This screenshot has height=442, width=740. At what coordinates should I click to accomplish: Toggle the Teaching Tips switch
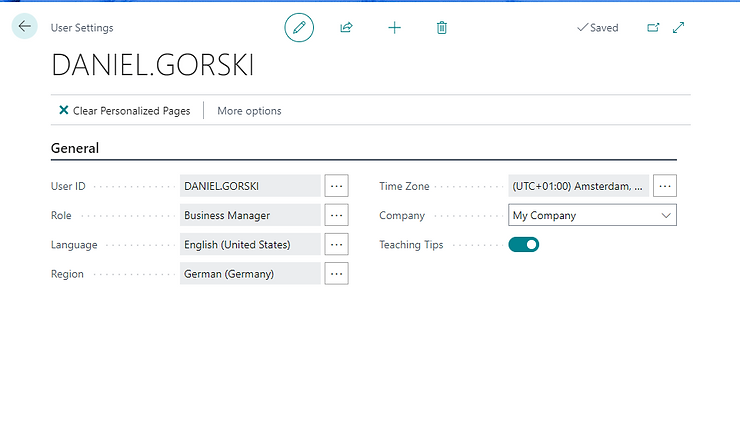[x=524, y=244]
